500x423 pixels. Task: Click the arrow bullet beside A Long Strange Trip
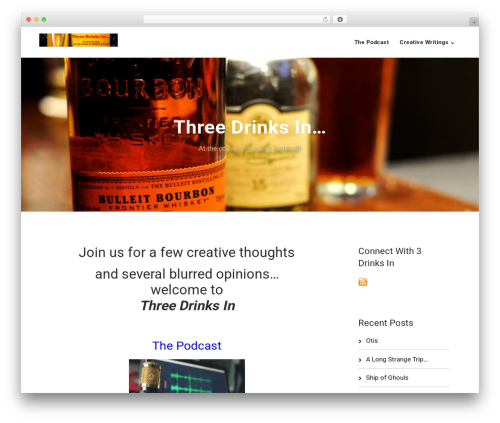coord(360,360)
